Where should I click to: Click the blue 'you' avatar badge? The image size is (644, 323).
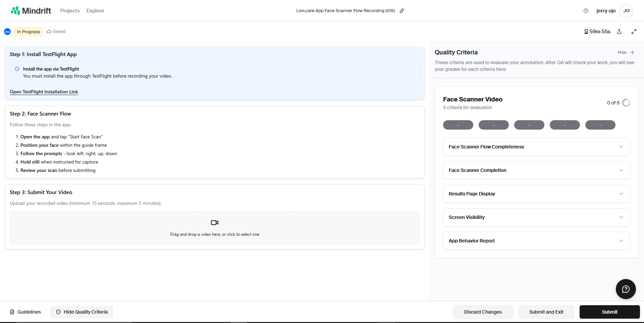(7, 32)
